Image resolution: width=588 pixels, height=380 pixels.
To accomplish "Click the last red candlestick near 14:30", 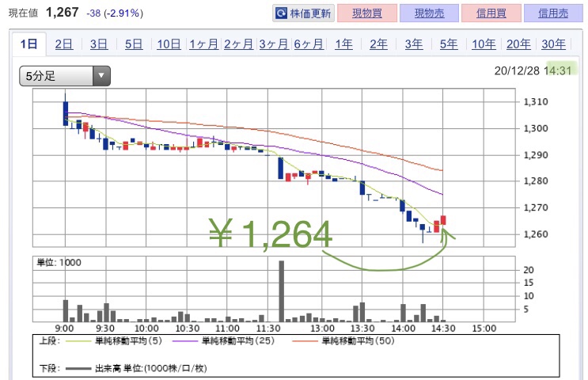I will pyautogui.click(x=443, y=220).
